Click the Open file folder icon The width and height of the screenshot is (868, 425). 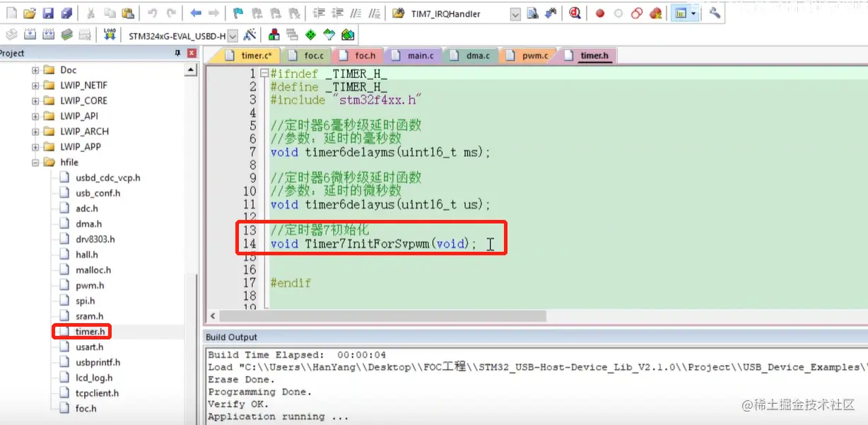[x=29, y=13]
